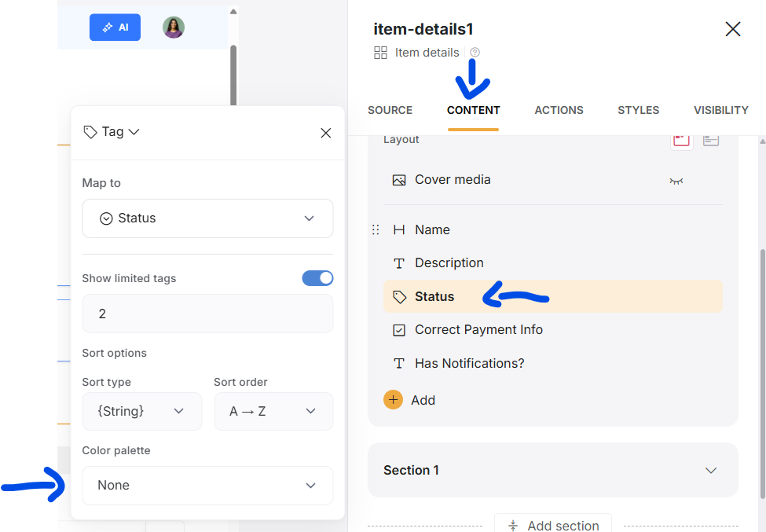766x532 pixels.
Task: Click the limited tags number field
Action: point(207,314)
